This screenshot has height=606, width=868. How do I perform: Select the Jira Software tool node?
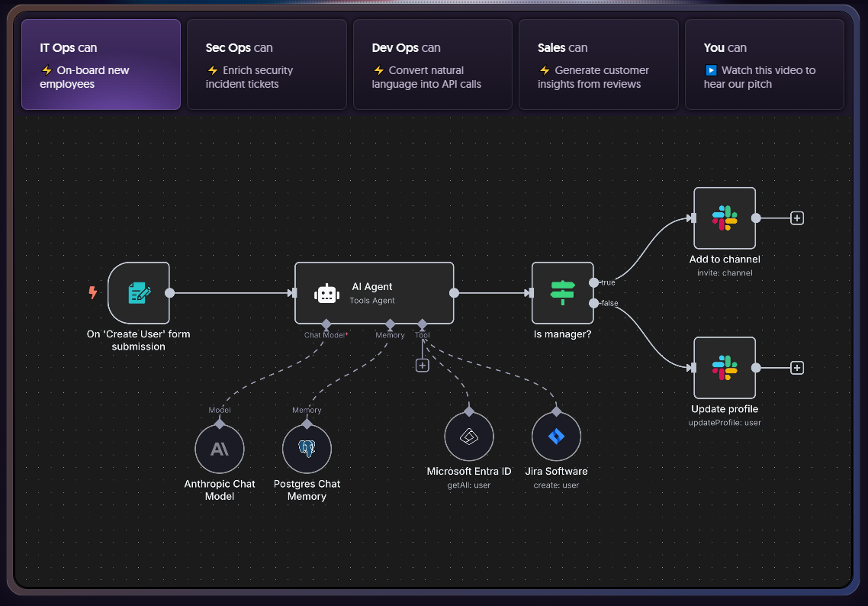tap(556, 437)
